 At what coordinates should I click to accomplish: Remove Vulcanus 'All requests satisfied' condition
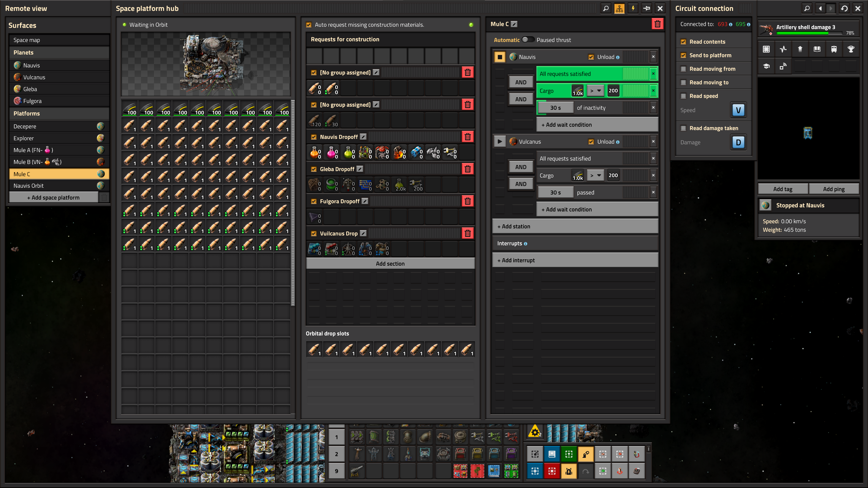click(653, 159)
